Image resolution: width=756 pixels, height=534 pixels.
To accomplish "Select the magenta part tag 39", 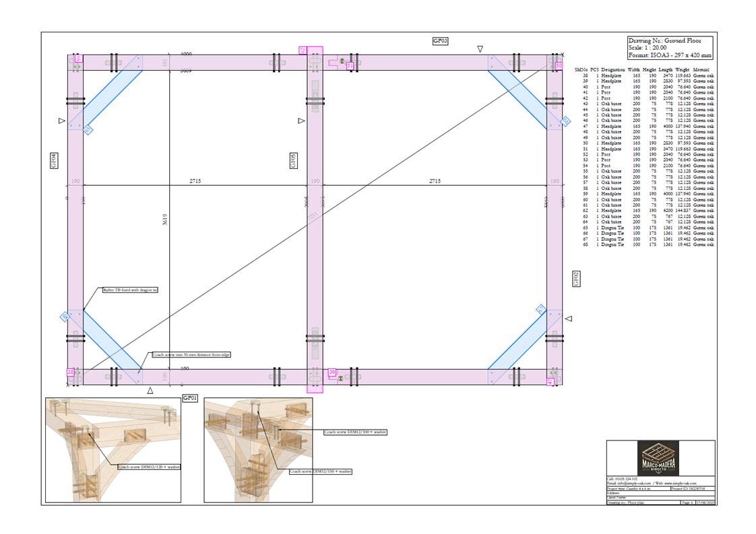I will pyautogui.click(x=332, y=372).
